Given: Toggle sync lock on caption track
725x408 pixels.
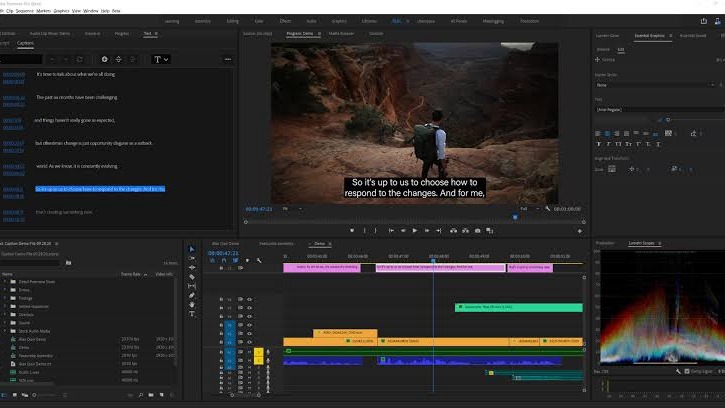Looking at the screenshot, I should coord(240,268).
